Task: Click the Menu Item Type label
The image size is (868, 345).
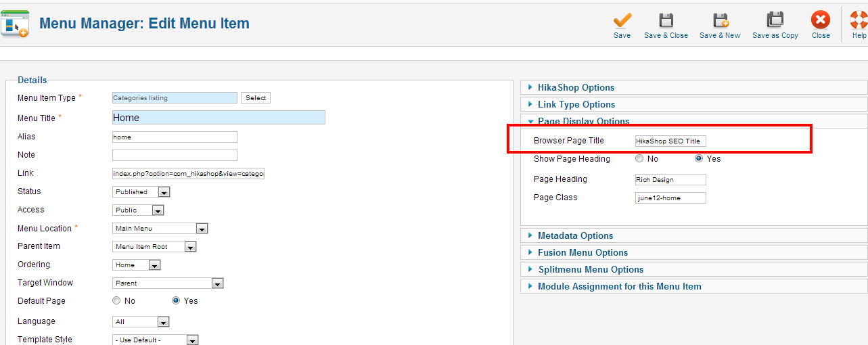Action: (47, 98)
